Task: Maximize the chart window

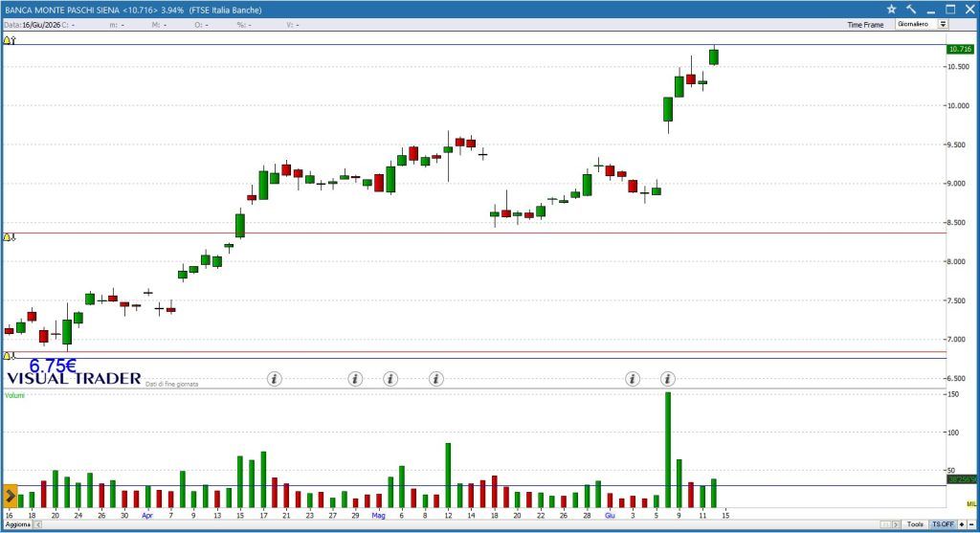Action: (950, 10)
